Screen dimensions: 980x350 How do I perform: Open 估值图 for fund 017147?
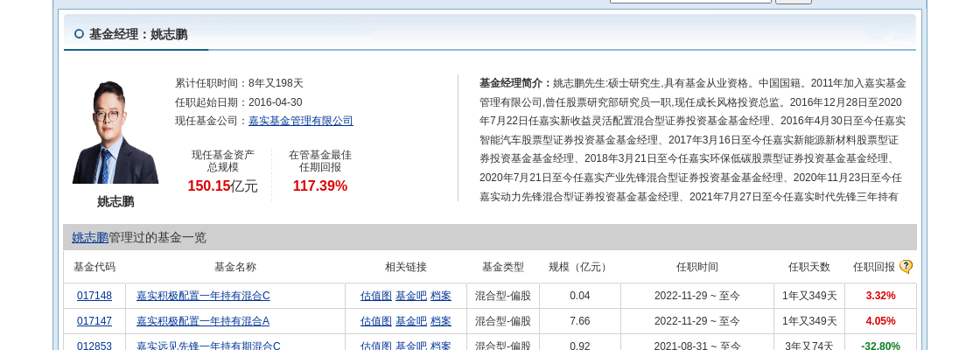376,321
